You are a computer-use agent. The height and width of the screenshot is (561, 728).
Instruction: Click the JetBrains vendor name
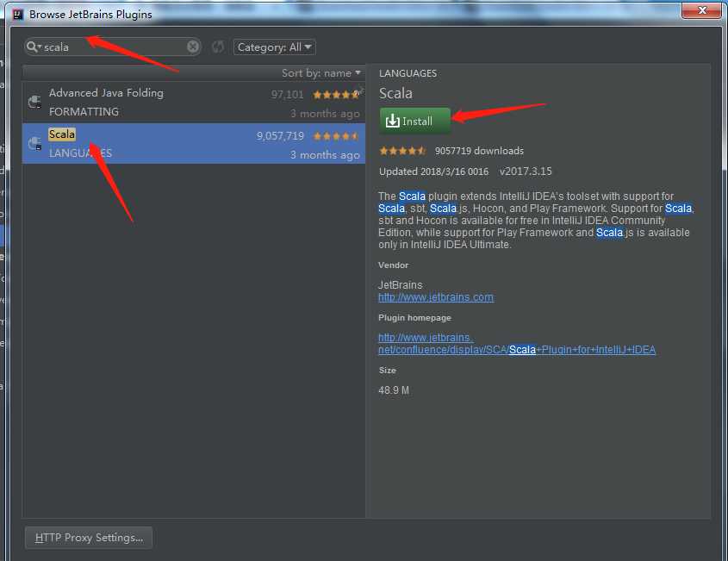401,284
